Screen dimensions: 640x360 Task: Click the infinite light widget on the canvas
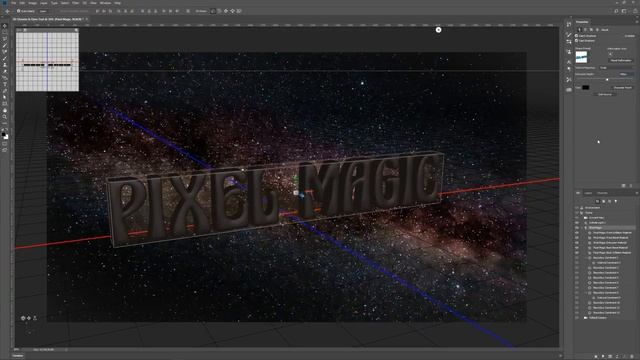coord(438,30)
